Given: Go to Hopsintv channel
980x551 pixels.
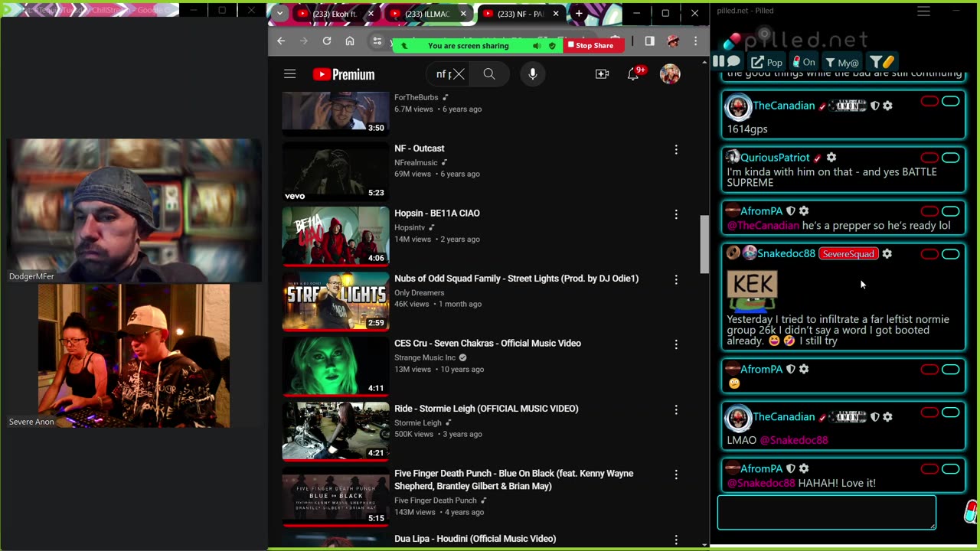Looking at the screenshot, I should 410,227.
